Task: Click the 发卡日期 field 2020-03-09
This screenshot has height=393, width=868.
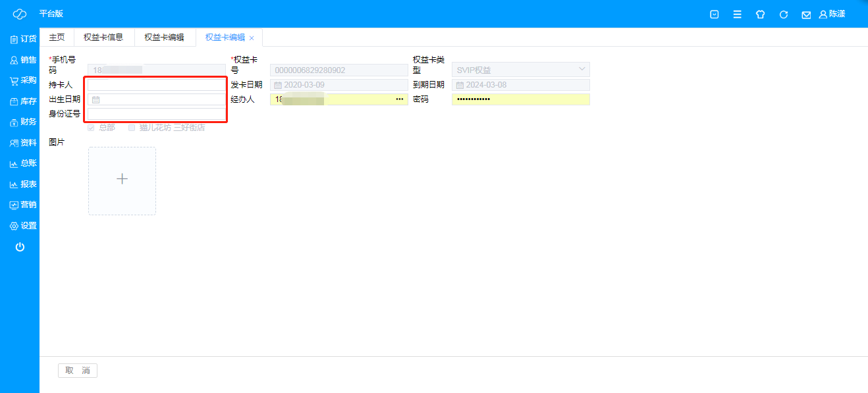Action: pos(339,85)
